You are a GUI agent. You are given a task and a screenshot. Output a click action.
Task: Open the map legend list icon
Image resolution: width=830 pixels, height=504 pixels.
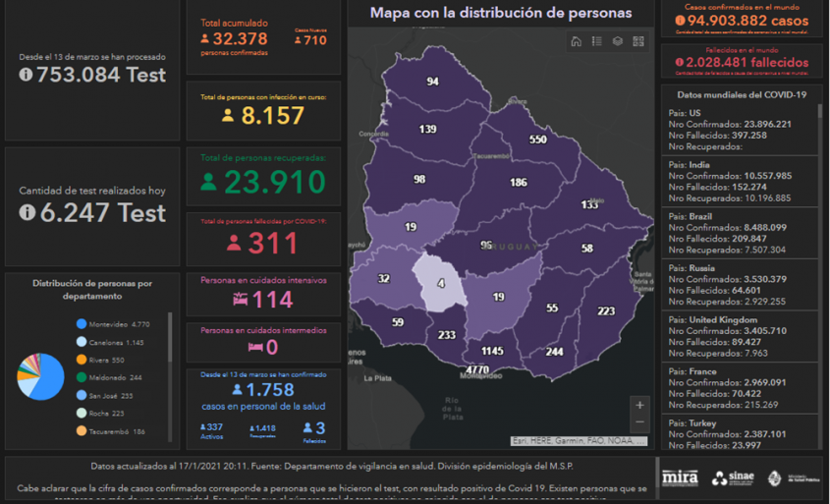pos(596,41)
